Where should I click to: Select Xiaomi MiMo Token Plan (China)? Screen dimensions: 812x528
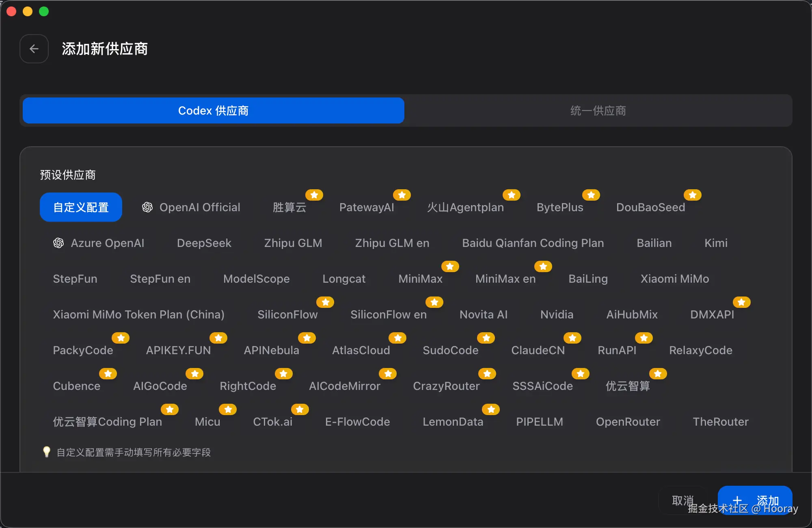pyautogui.click(x=139, y=314)
